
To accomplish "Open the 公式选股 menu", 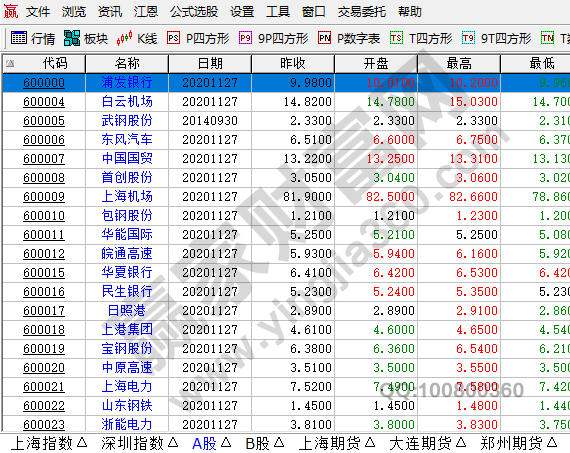I will (x=194, y=12).
